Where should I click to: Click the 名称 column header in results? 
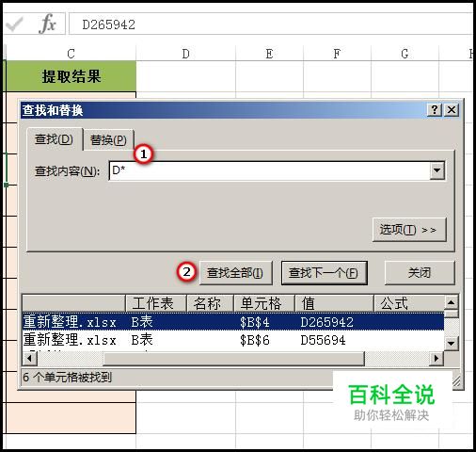(x=210, y=303)
